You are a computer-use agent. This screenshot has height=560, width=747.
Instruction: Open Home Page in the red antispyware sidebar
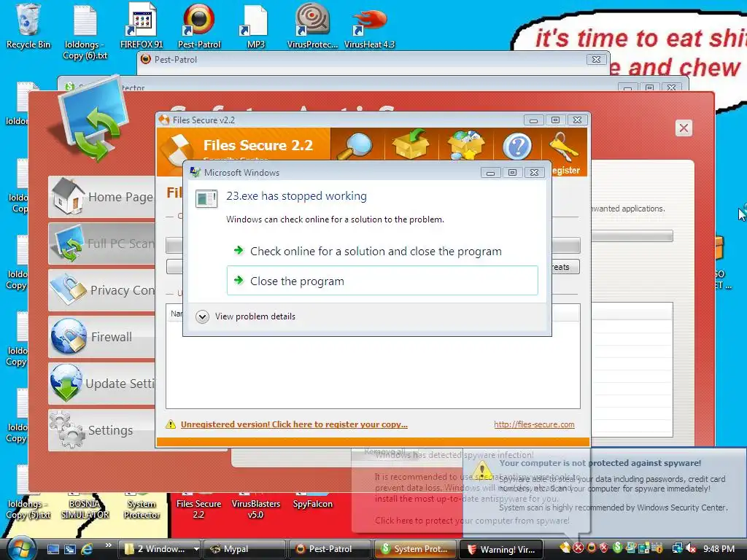(x=101, y=197)
